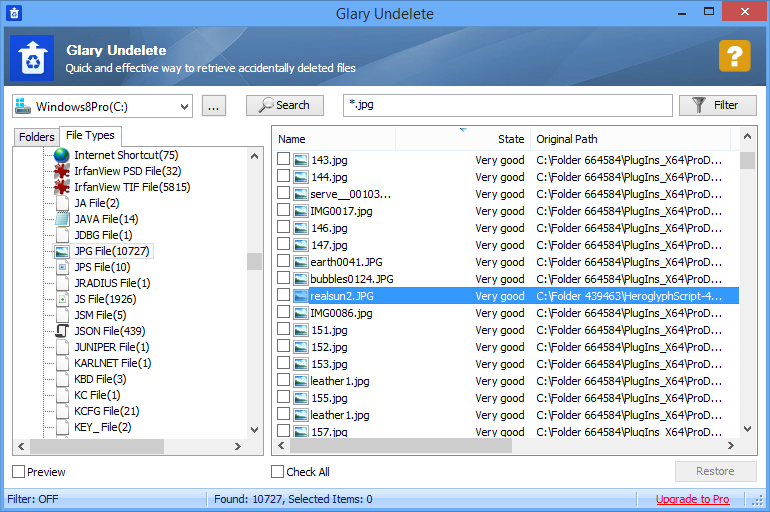
Task: Check the box for 147.jpg
Action: pyautogui.click(x=283, y=244)
